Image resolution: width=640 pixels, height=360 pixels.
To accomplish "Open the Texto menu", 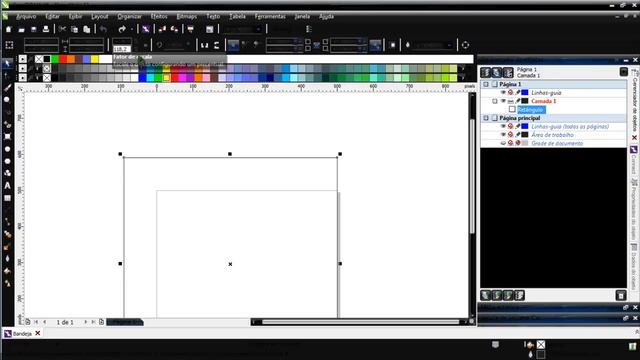I will coord(213,17).
